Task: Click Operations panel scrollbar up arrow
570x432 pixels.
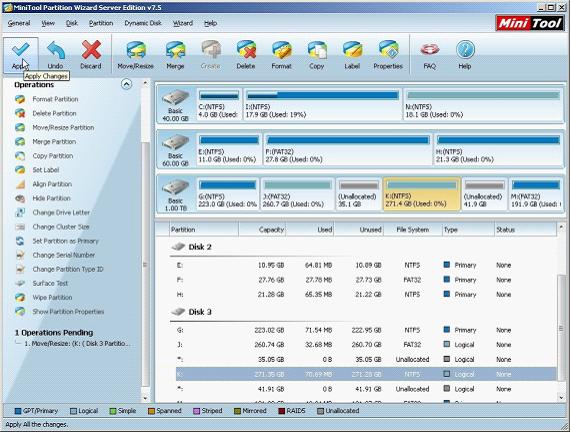Action: tap(145, 83)
